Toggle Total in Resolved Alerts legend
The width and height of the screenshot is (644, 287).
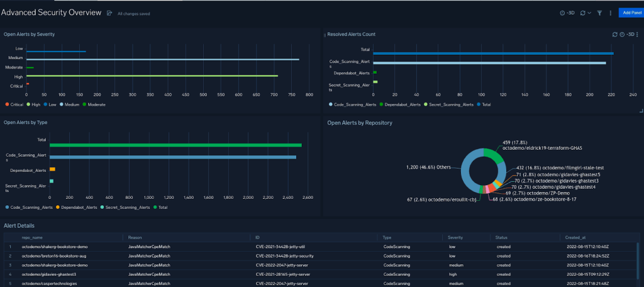[484, 104]
